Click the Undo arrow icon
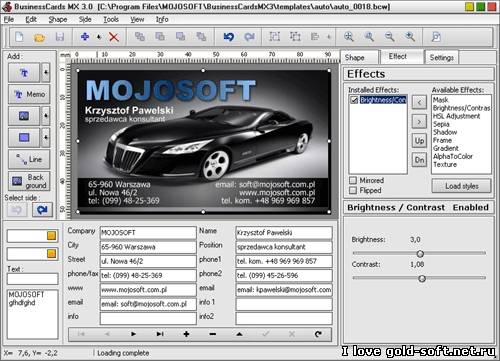The height and width of the screenshot is (361, 500). coord(229,37)
